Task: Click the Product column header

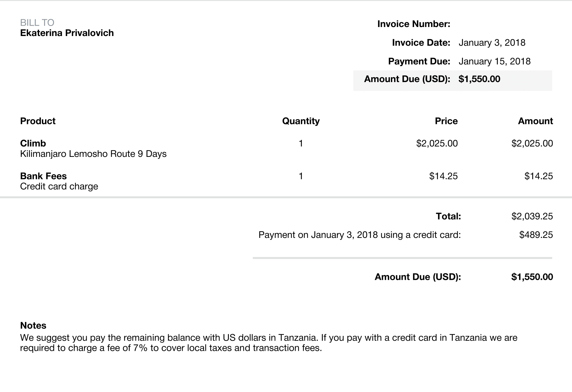Action: (x=38, y=121)
